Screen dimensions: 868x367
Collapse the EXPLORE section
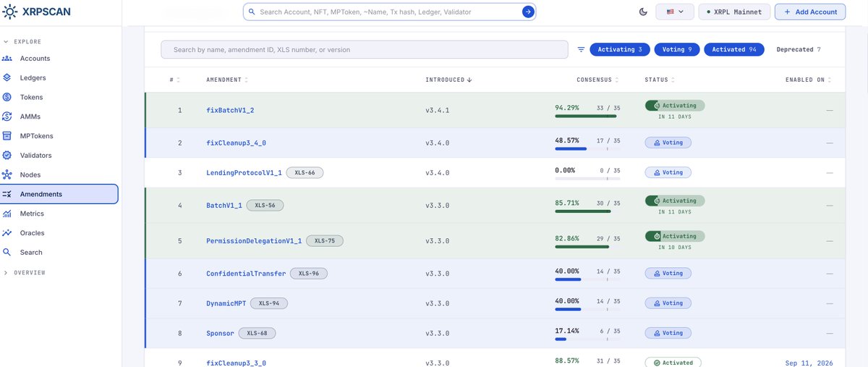coord(23,42)
